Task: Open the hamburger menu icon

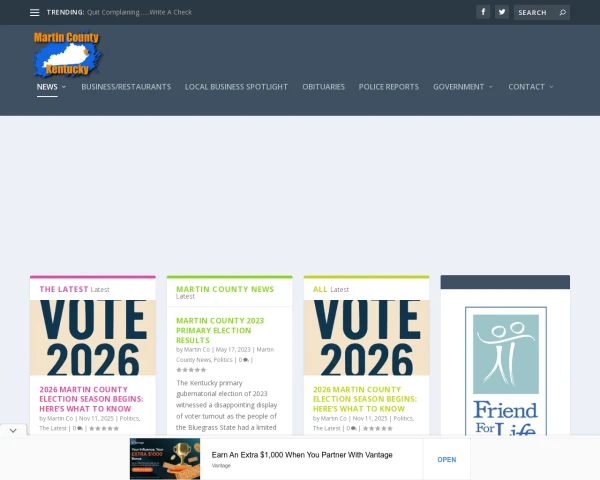Action: pos(34,13)
